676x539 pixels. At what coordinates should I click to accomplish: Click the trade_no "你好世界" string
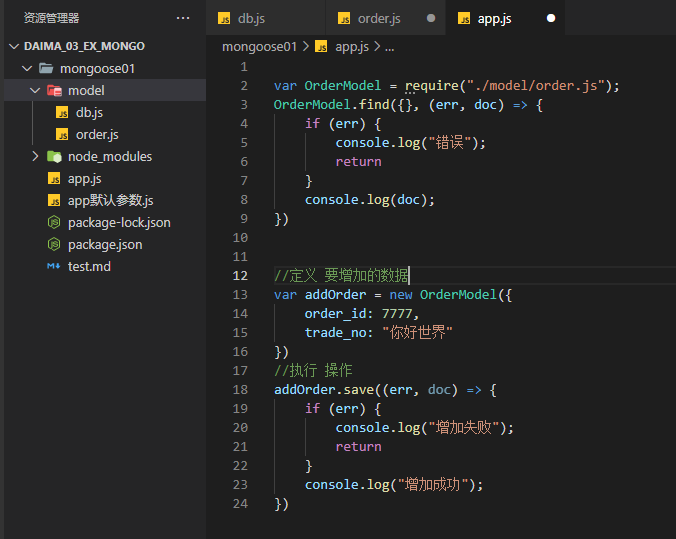[x=417, y=333]
